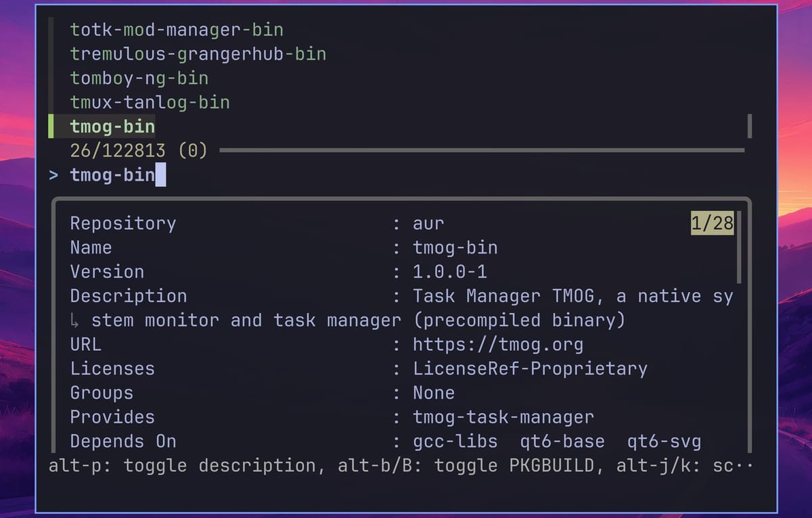
Task: Select tremulous-grangerhub-bin package entry
Action: point(198,54)
